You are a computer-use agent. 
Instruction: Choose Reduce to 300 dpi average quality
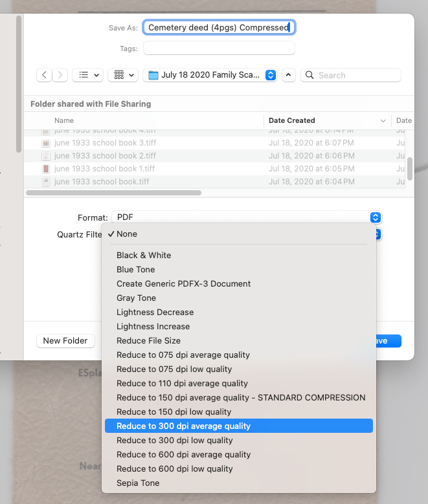click(183, 426)
